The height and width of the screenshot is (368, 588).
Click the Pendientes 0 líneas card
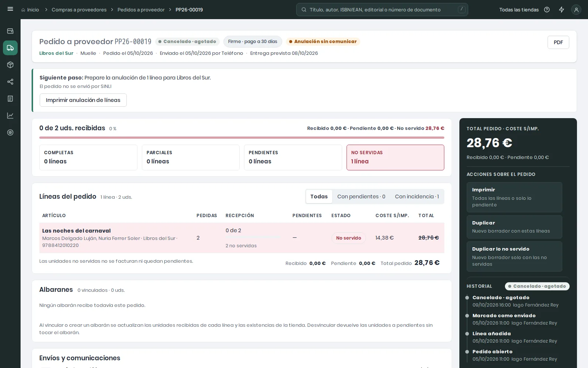click(293, 158)
